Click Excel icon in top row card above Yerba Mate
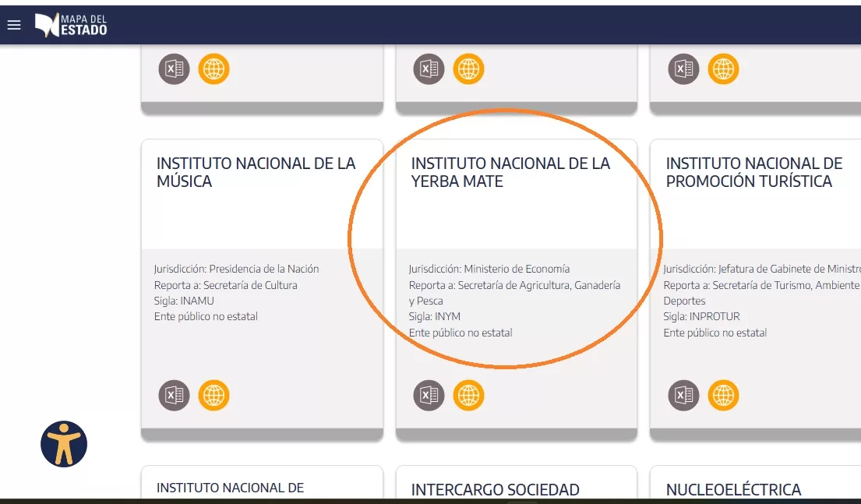The width and height of the screenshot is (861, 504). pyautogui.click(x=429, y=69)
